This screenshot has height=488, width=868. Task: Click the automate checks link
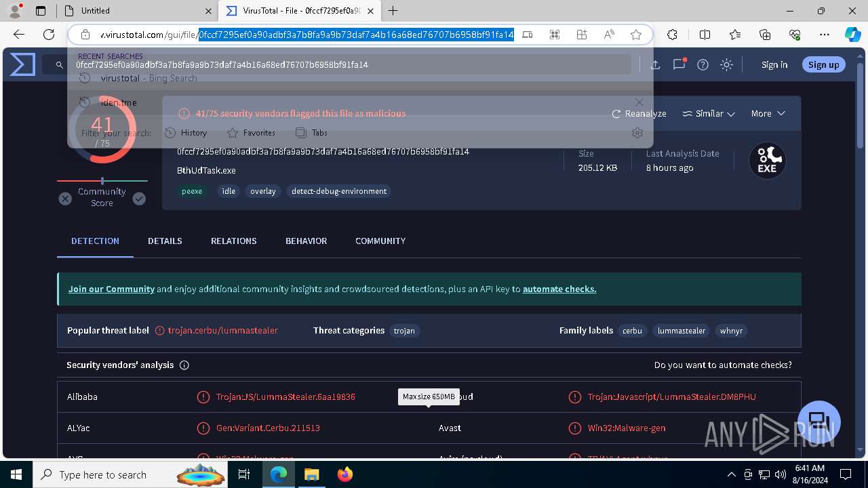click(x=559, y=289)
